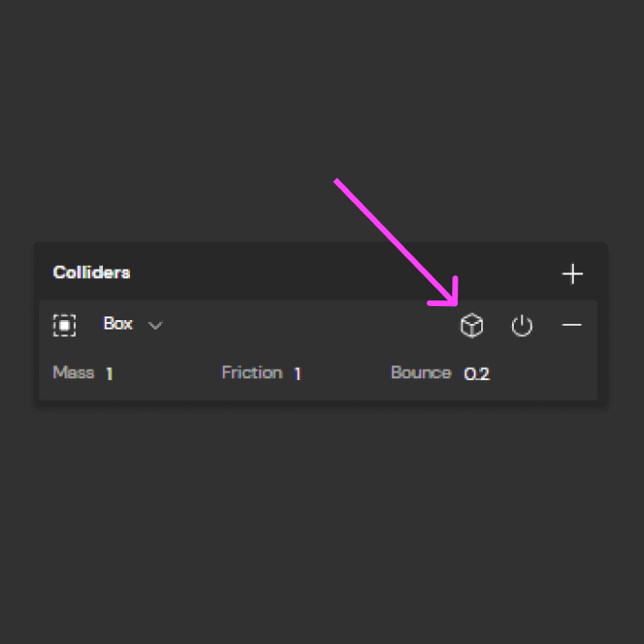Add a new collider with plus icon
This screenshot has width=644, height=644.
point(572,273)
